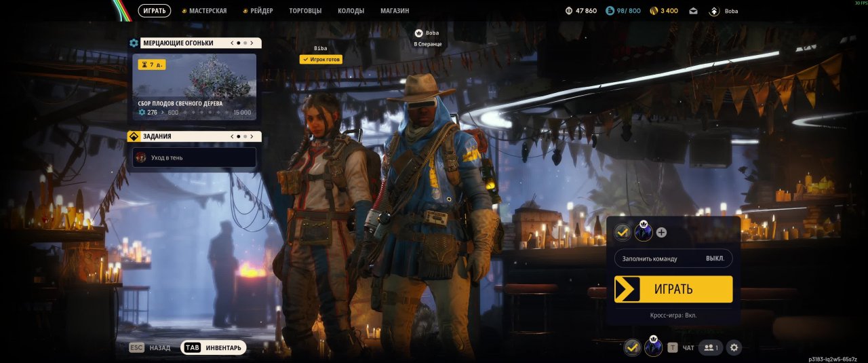The width and height of the screenshot is (868, 363).
Task: Click the Уход в тень quest icon
Action: click(141, 157)
